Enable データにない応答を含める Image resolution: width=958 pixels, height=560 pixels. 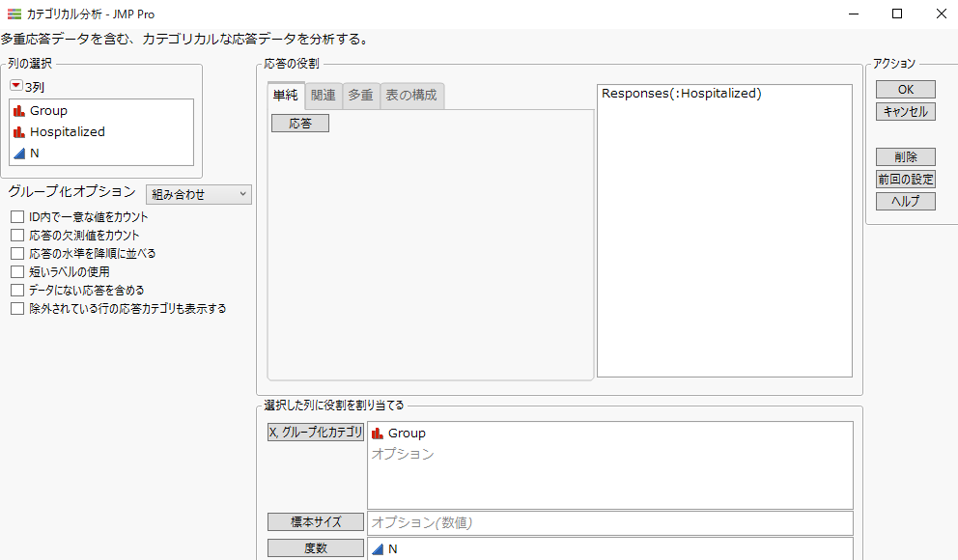pos(16,290)
